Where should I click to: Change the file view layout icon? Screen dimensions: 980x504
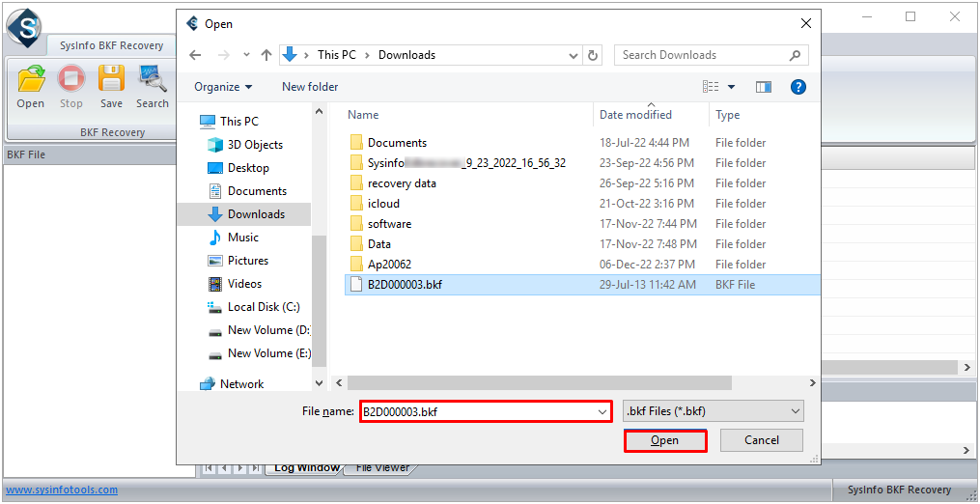pyautogui.click(x=711, y=87)
